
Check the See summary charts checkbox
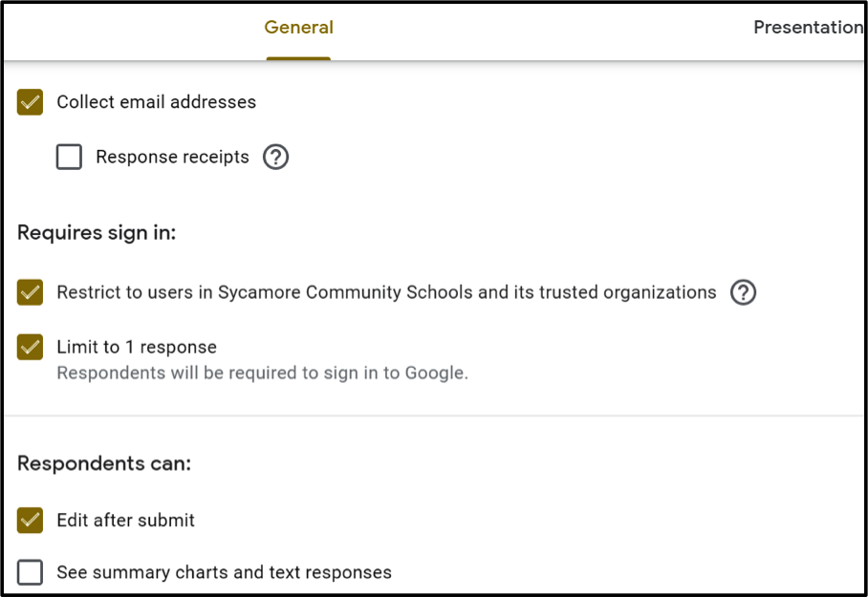[x=31, y=573]
